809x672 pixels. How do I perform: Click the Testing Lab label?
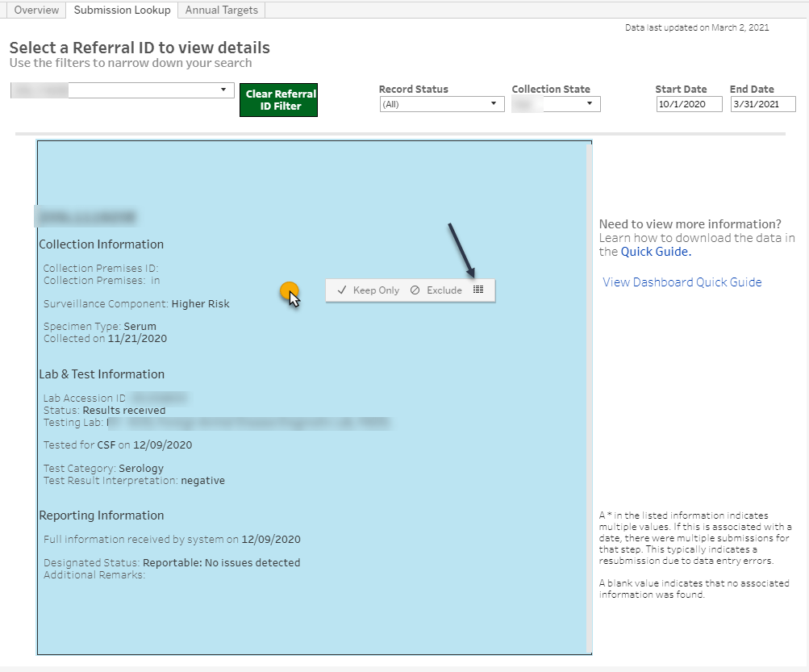(x=73, y=422)
